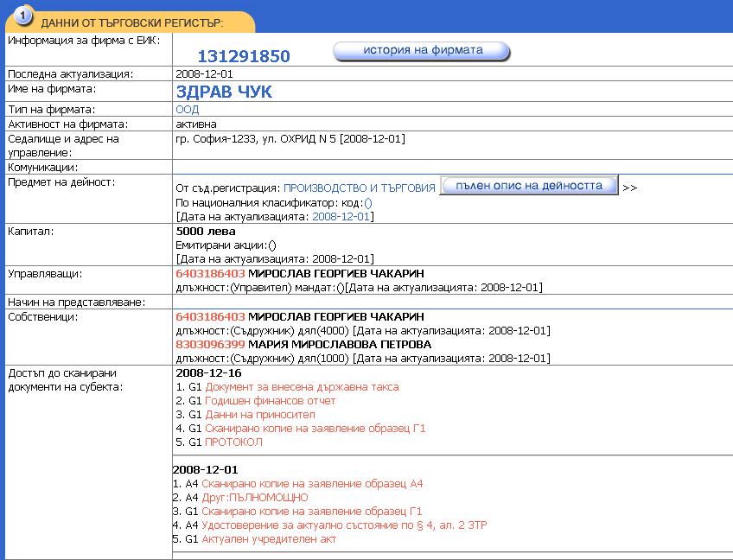Select the bold date heading 2008-12-16
This screenshot has height=560, width=733.
[208, 373]
